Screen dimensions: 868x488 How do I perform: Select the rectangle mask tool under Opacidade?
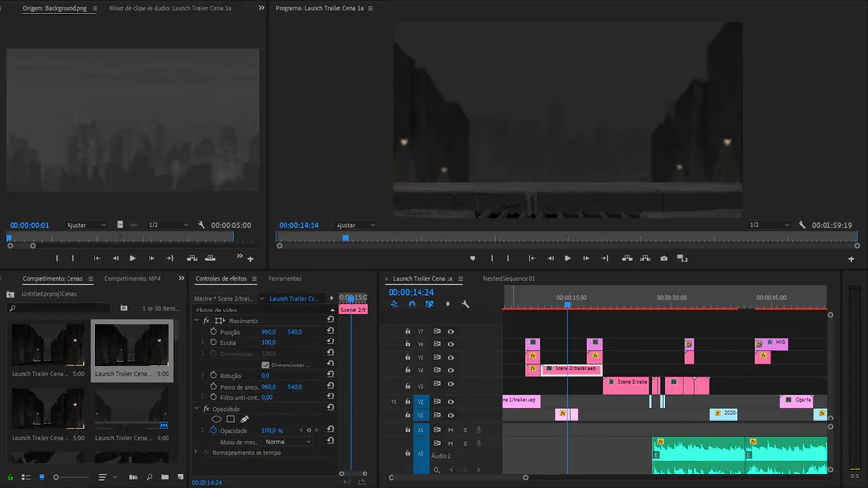pos(231,420)
